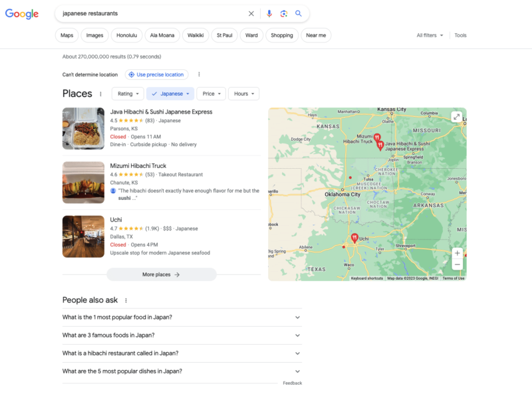Click the reviewer avatar under Mizumi Hibachi Truck
532x396 pixels.
coord(113,191)
